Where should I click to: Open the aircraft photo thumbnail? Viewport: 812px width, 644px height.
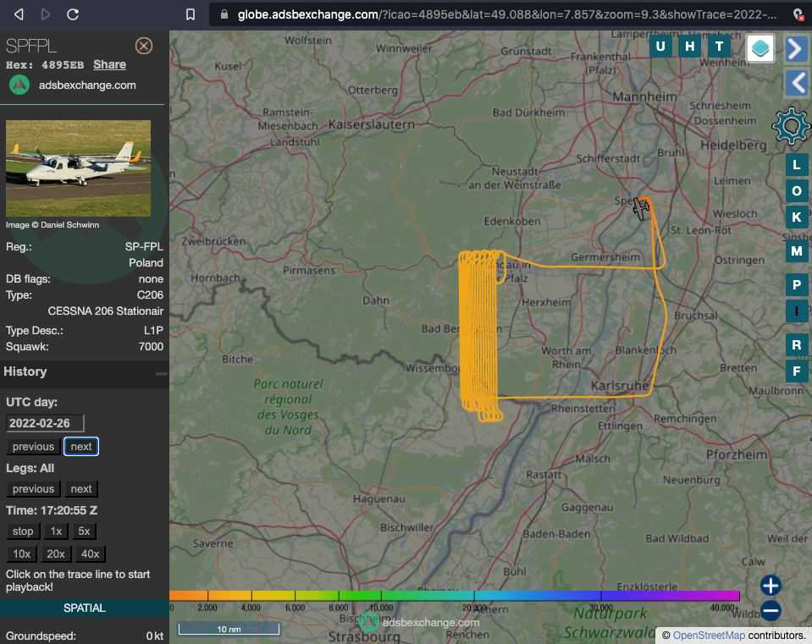78,168
